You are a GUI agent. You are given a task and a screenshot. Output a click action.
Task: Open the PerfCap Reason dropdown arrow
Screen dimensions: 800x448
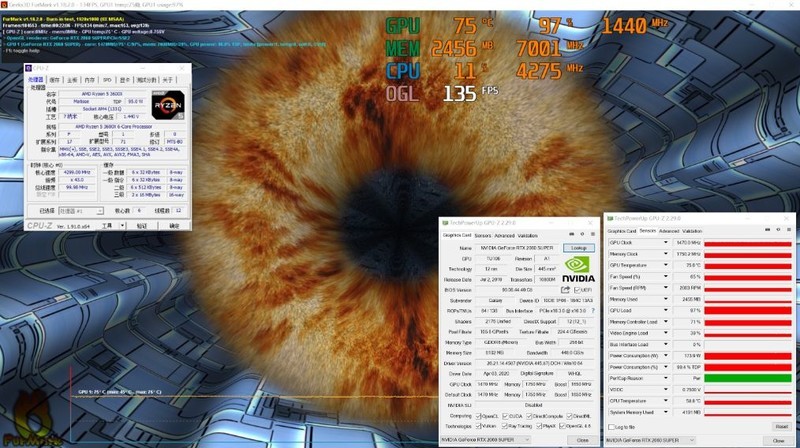click(665, 378)
